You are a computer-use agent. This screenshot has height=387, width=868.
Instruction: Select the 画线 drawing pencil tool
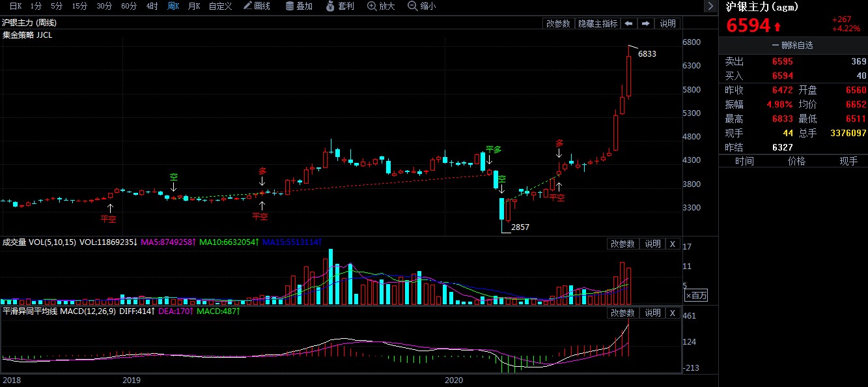click(257, 6)
